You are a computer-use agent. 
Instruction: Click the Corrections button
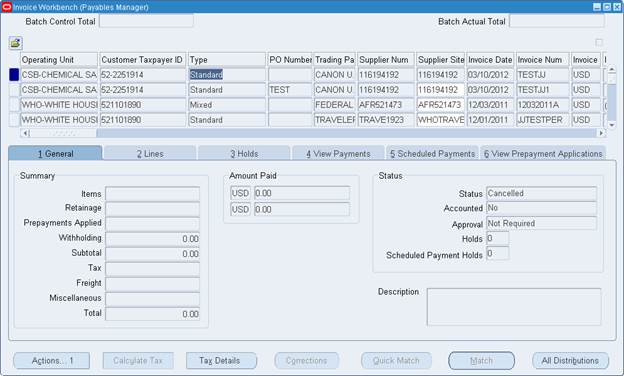(306, 361)
